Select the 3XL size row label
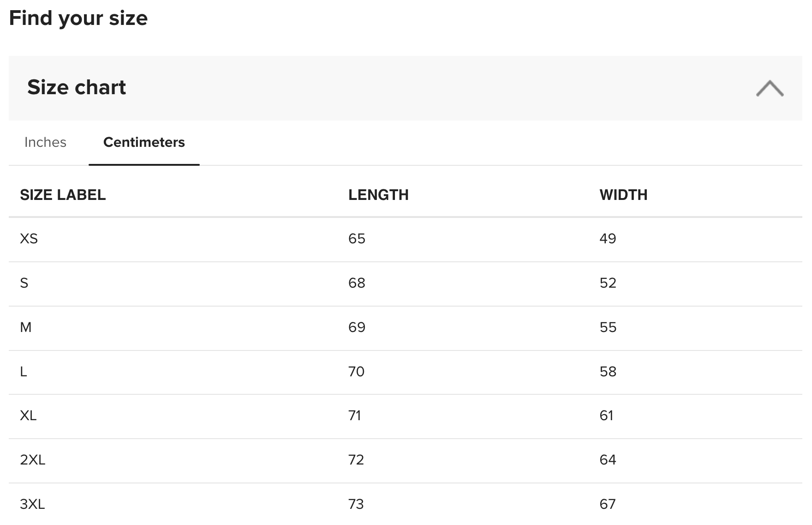This screenshot has height=525, width=812. 32,504
